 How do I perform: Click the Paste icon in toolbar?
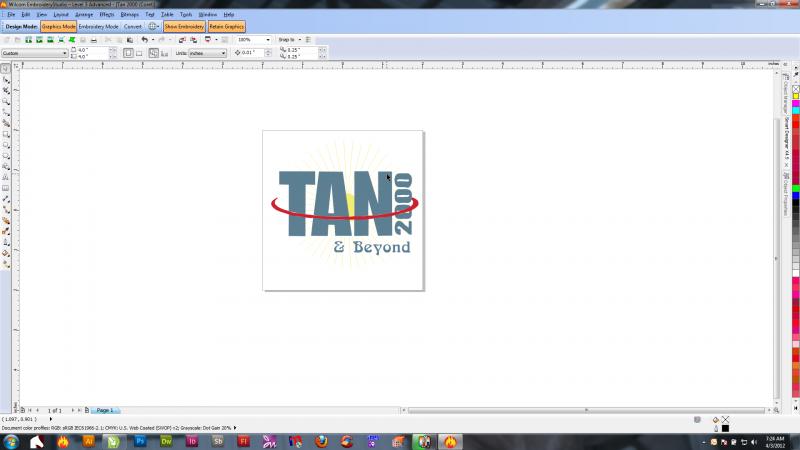click(130, 39)
